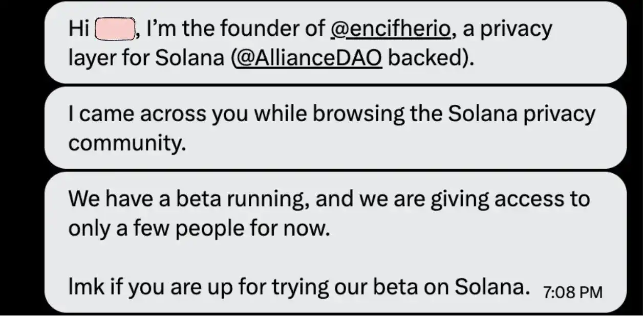This screenshot has width=644, height=316.
Task: Click the greeting 'Hi' in the first message
Action: point(78,28)
